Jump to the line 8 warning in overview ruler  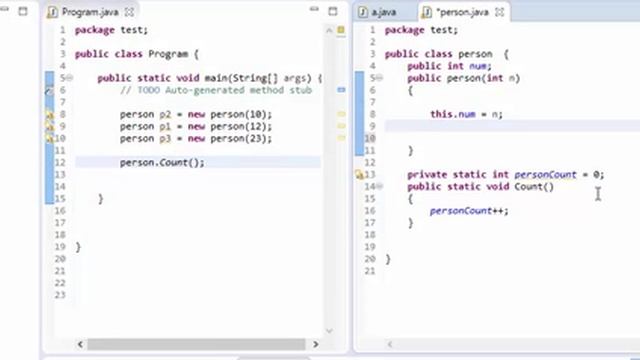(x=341, y=114)
